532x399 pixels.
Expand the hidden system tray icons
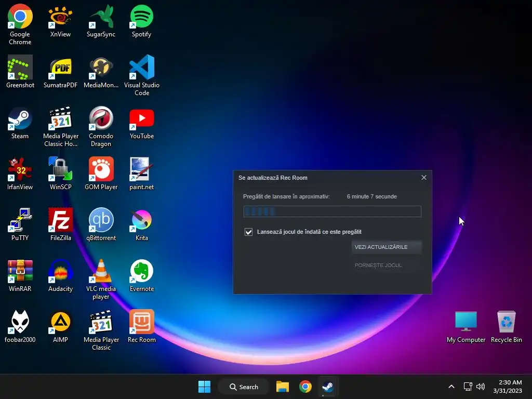click(451, 387)
